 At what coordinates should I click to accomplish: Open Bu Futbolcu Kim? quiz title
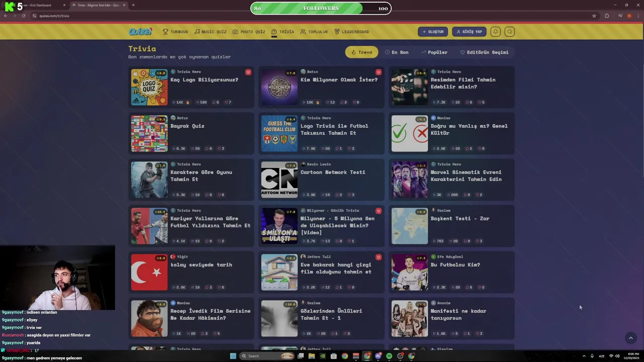[x=455, y=264]
